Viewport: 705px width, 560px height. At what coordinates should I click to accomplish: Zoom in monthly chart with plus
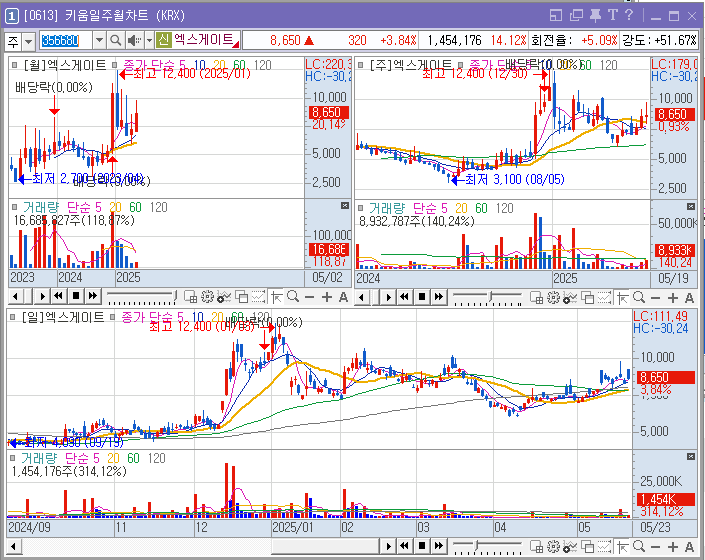[327, 297]
